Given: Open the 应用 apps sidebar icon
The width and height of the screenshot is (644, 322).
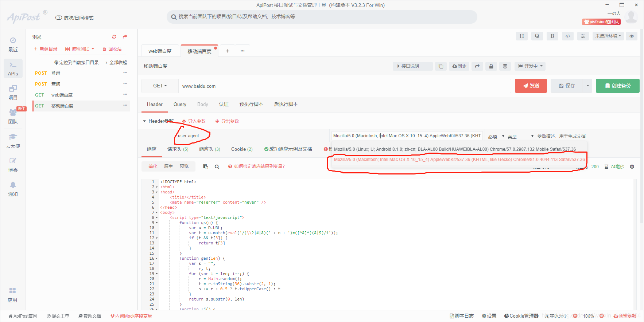Looking at the screenshot, I should (13, 295).
